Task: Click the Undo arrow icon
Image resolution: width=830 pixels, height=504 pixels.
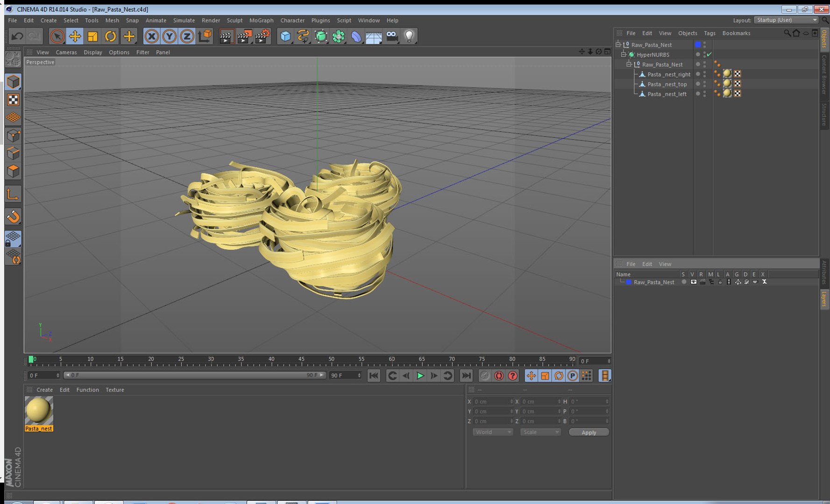Action: (17, 36)
